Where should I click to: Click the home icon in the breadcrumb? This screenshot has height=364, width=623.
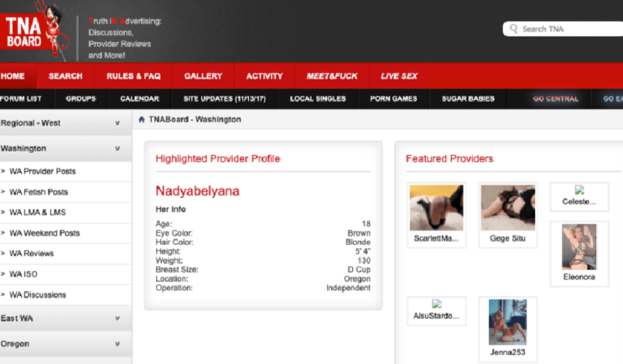click(x=141, y=119)
